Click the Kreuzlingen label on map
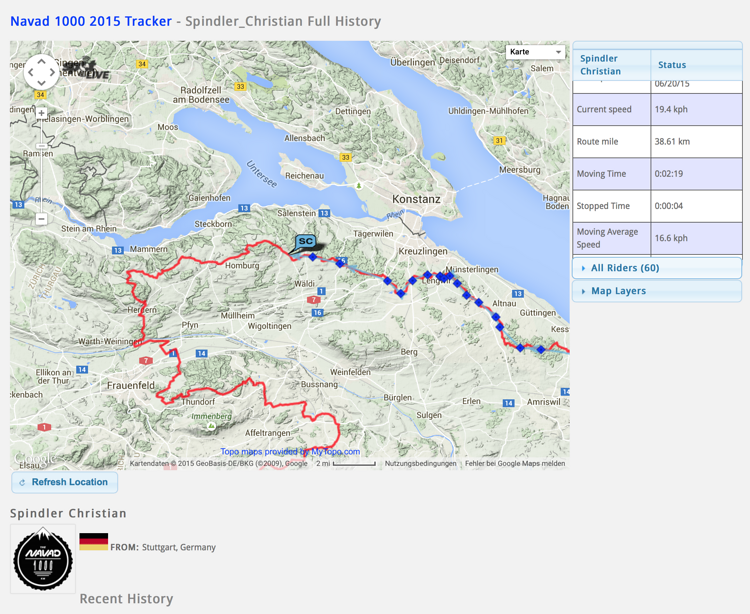Screen dimensions: 750x614 (423, 251)
